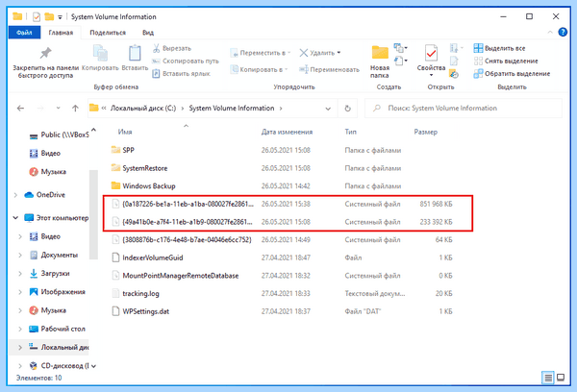Select the tracking.log file
This screenshot has width=577, height=392.
(140, 293)
